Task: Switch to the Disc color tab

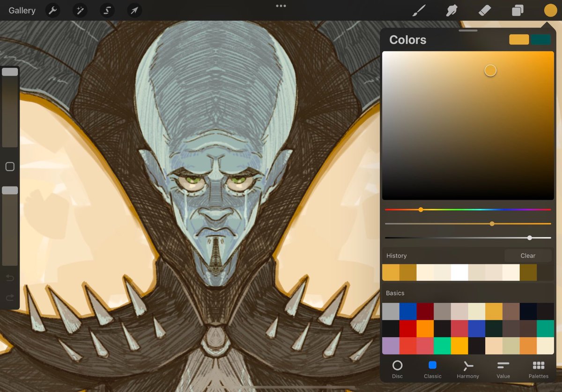Action: click(397, 369)
